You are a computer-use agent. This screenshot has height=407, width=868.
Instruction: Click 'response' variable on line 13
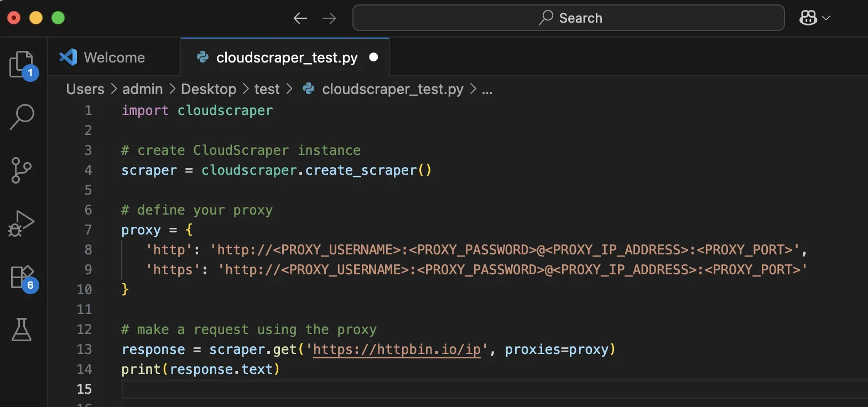(153, 349)
